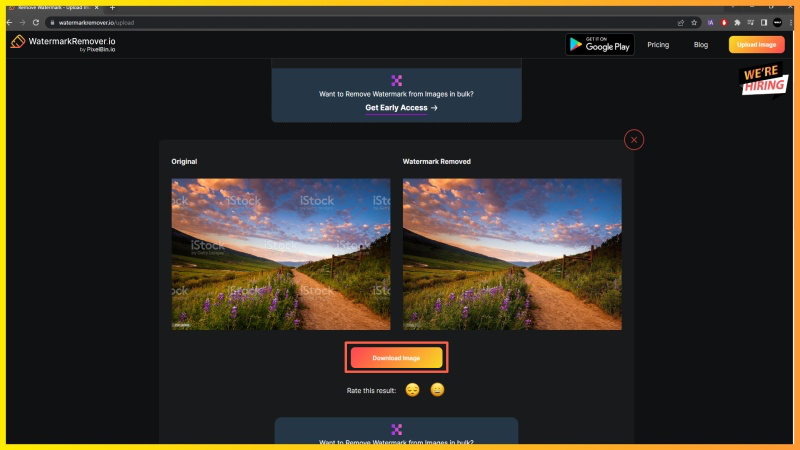Click the 'Watermark Removed' label text
Viewport: 800px width, 450px height.
[437, 161]
